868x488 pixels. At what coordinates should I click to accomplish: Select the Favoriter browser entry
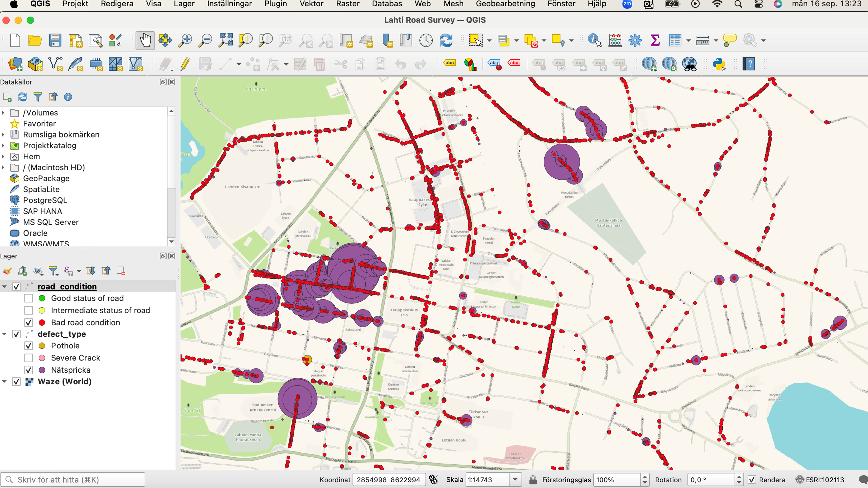[x=39, y=124]
